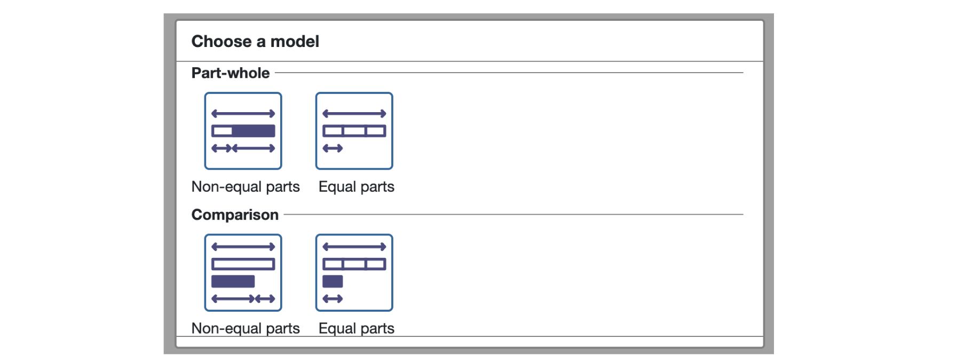The image size is (980, 362).
Task: Select the Part-whole Equal parts model icon
Action: 354,131
